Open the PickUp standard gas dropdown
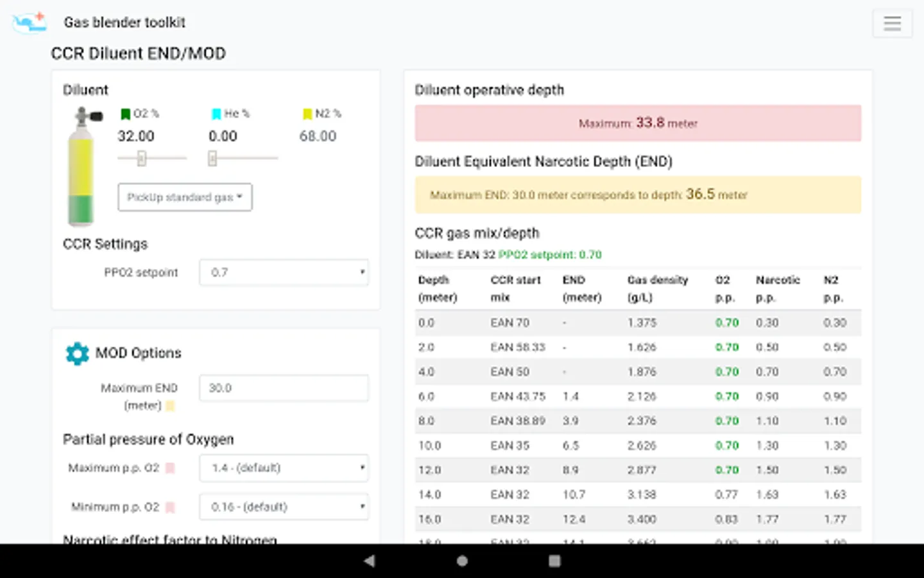The image size is (924, 578). point(185,197)
